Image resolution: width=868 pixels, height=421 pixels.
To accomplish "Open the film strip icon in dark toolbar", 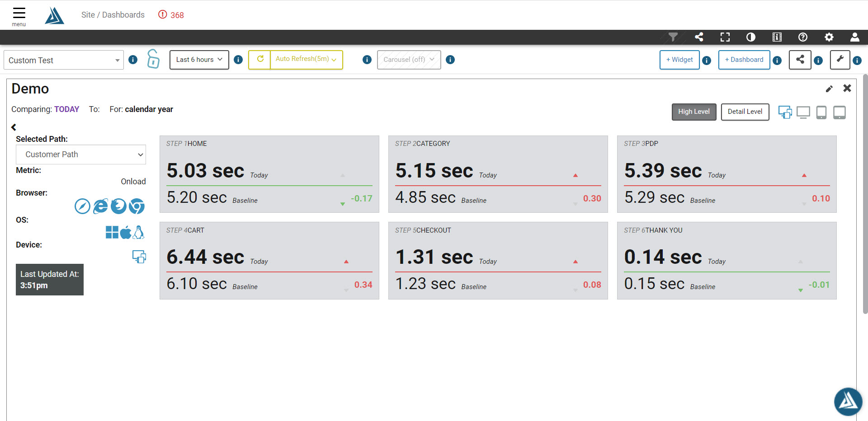I will point(777,37).
